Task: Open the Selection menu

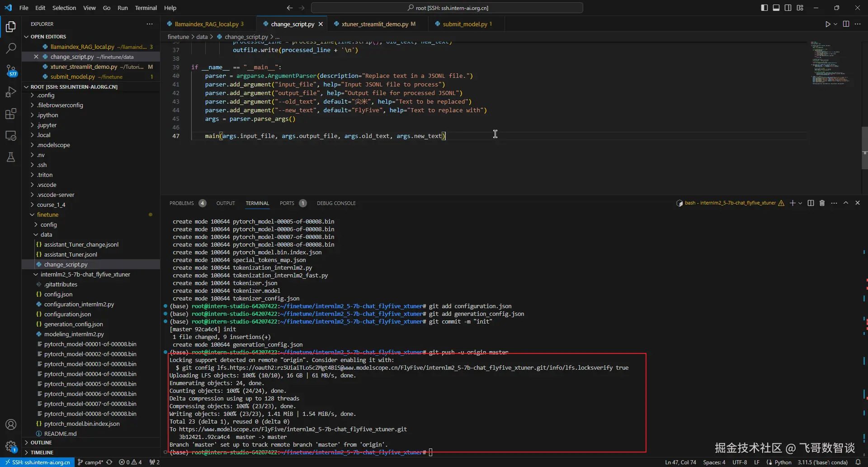Action: coord(64,8)
